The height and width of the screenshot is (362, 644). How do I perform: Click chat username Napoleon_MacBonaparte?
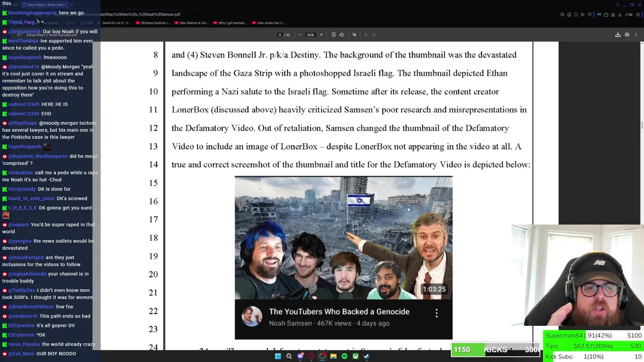pyautogui.click(x=38, y=156)
